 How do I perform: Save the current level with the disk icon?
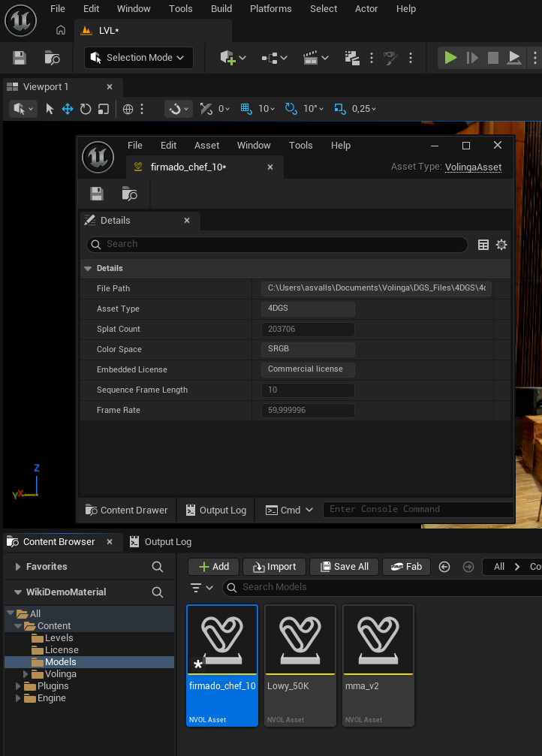pyautogui.click(x=20, y=58)
